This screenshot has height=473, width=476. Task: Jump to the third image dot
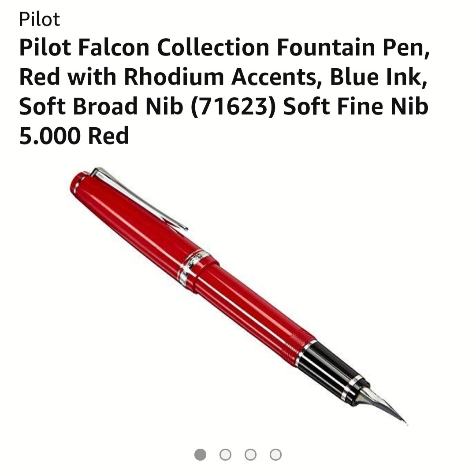pyautogui.click(x=250, y=455)
